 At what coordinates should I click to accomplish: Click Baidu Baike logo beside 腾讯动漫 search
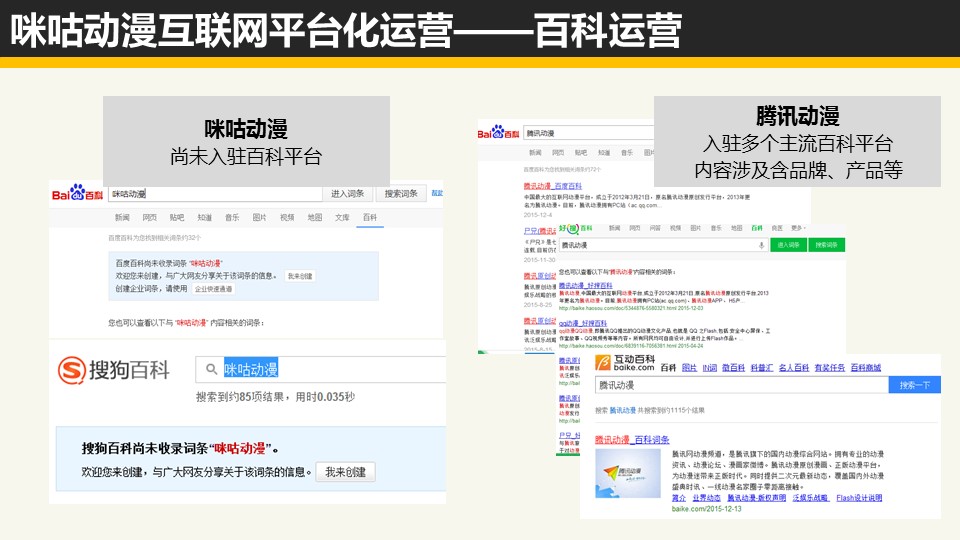tap(498, 132)
